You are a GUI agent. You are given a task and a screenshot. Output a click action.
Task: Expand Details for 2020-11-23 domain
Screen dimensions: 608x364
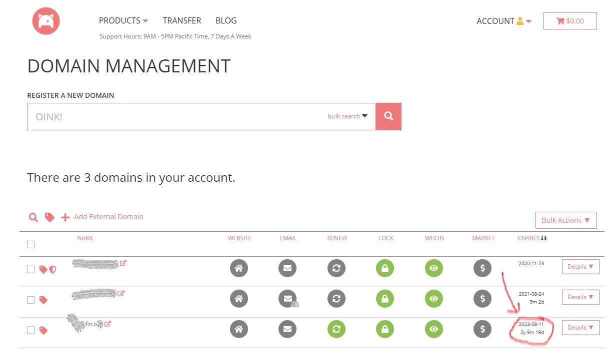click(580, 267)
